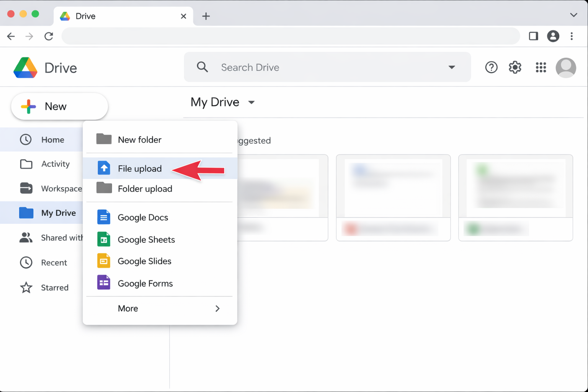588x392 pixels.
Task: Open Workspace in sidebar
Action: point(41,188)
